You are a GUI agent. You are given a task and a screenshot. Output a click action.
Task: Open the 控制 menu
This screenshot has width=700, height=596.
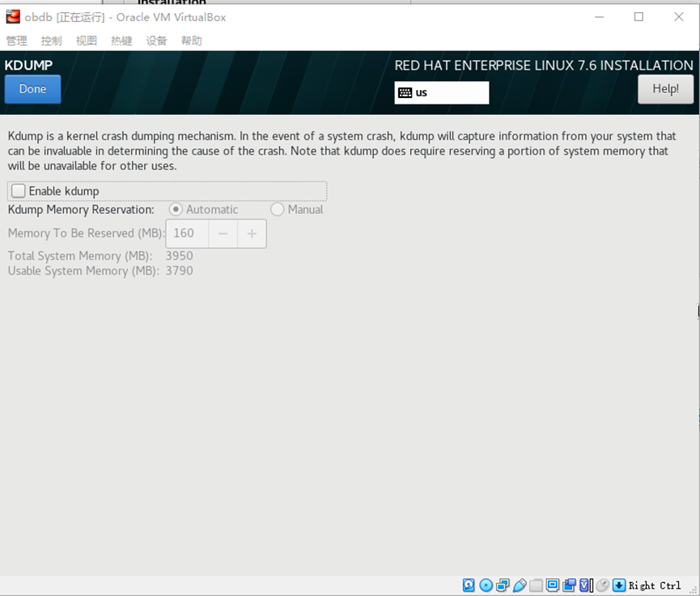(x=51, y=40)
